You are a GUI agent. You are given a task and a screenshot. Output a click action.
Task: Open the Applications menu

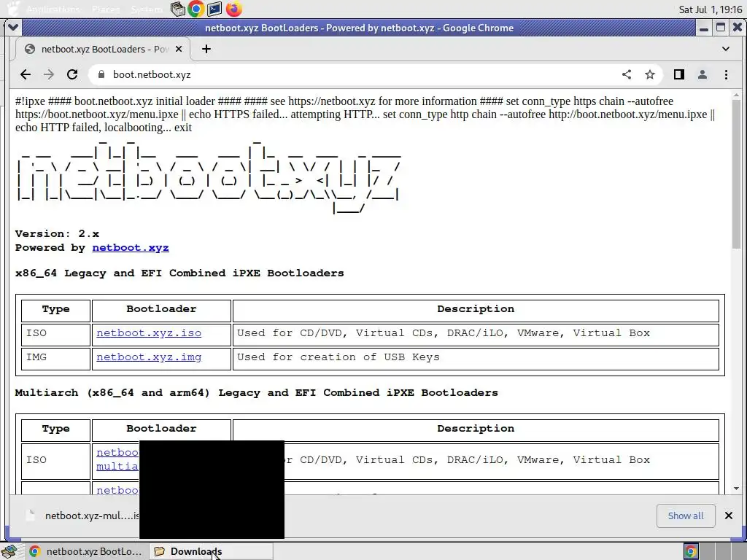[x=53, y=9]
